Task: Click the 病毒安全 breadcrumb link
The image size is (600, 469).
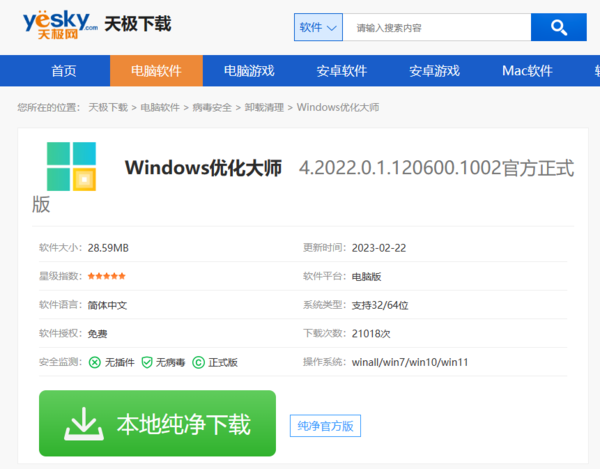Action: 213,107
